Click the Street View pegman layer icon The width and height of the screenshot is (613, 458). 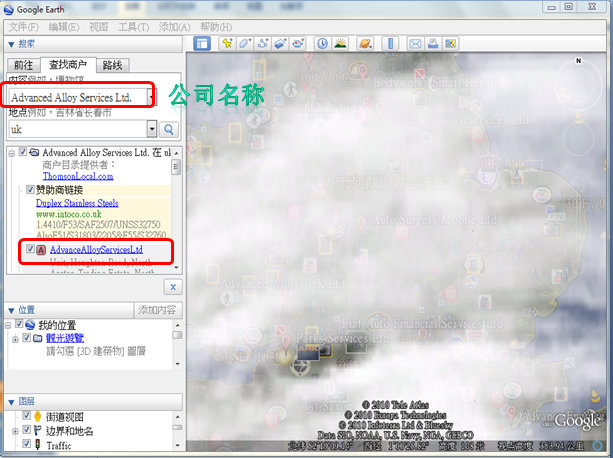38,417
